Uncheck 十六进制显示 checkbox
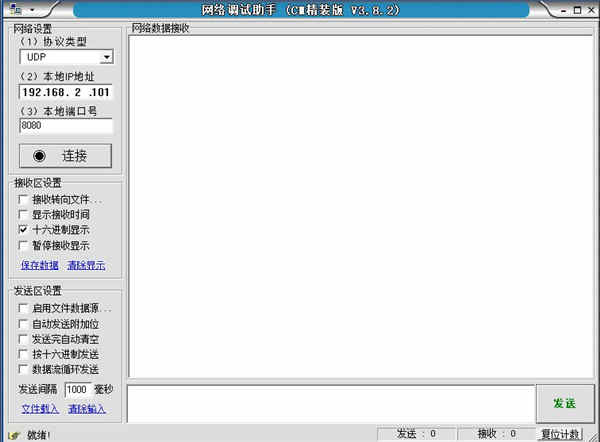The width and height of the screenshot is (600, 442). pyautogui.click(x=23, y=230)
